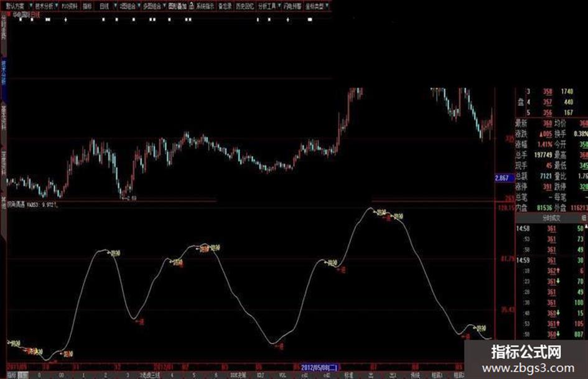Open the 技术分析 toolbar dropdown
The height and width of the screenshot is (379, 588).
click(46, 6)
